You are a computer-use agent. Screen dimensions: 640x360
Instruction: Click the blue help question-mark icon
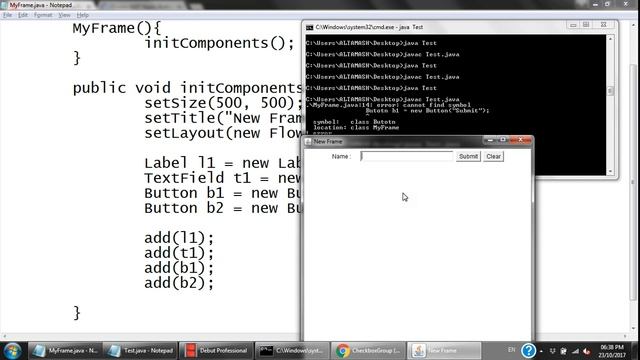tap(528, 351)
